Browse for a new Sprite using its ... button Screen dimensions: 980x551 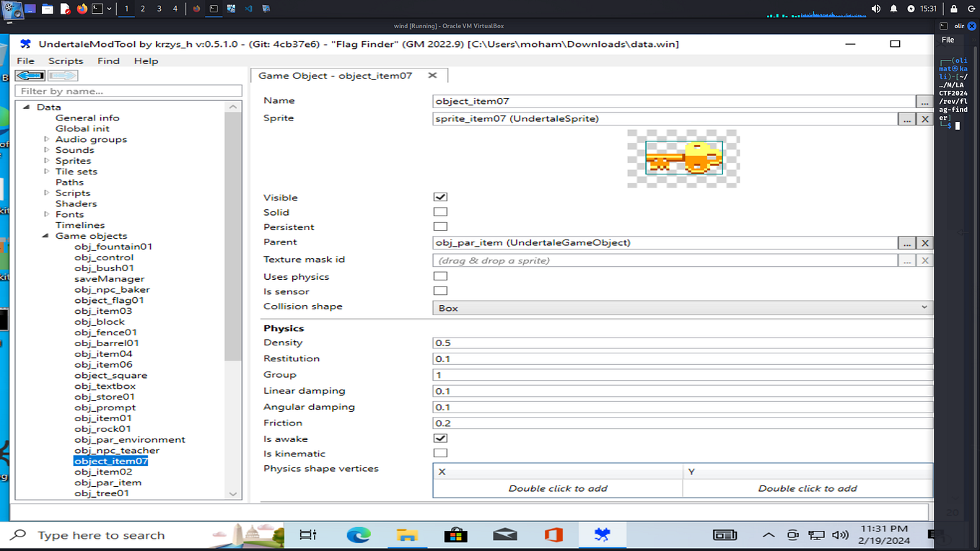[x=907, y=118]
